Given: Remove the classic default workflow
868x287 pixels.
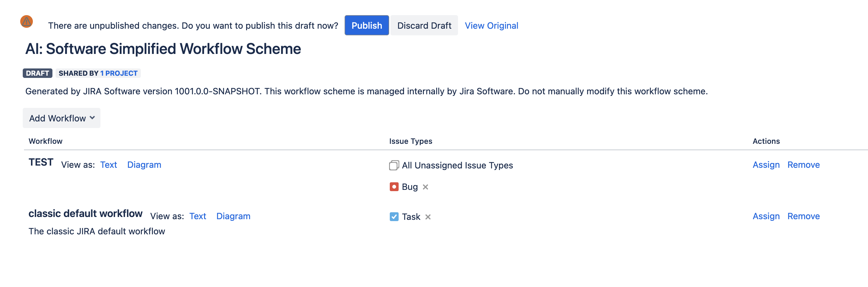Looking at the screenshot, I should coord(804,216).
